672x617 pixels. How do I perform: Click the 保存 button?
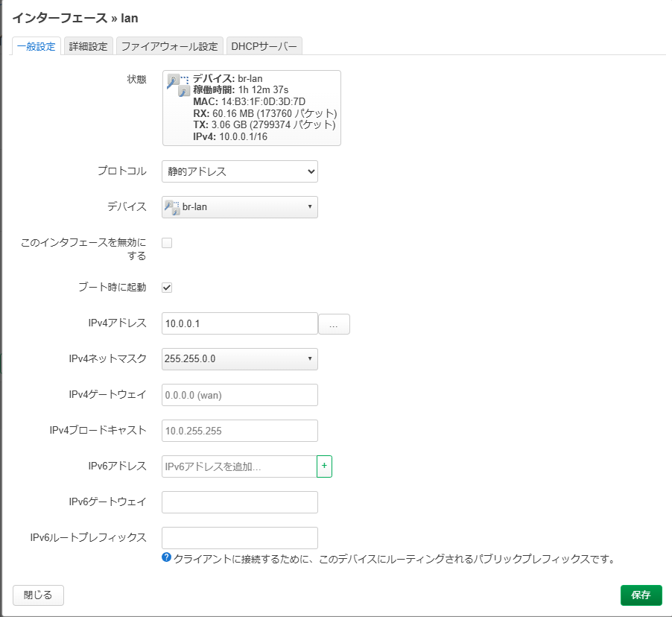point(641,595)
